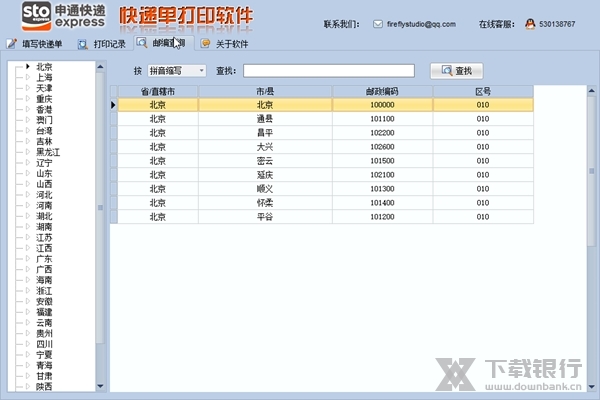Select 湖北 in the province tree
Screen dimensions: 600x400
44,216
